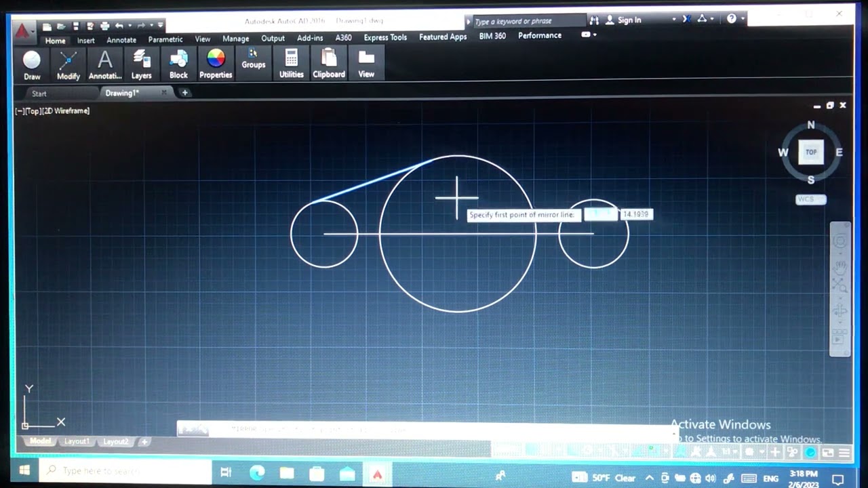Click the Save icon in quick access toolbar
This screenshot has height=488, width=868.
[76, 26]
